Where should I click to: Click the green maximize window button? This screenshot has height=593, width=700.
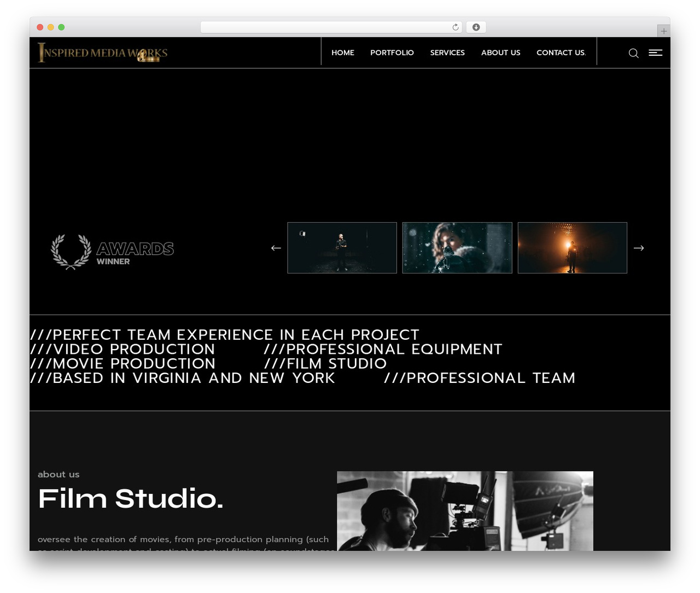(61, 27)
